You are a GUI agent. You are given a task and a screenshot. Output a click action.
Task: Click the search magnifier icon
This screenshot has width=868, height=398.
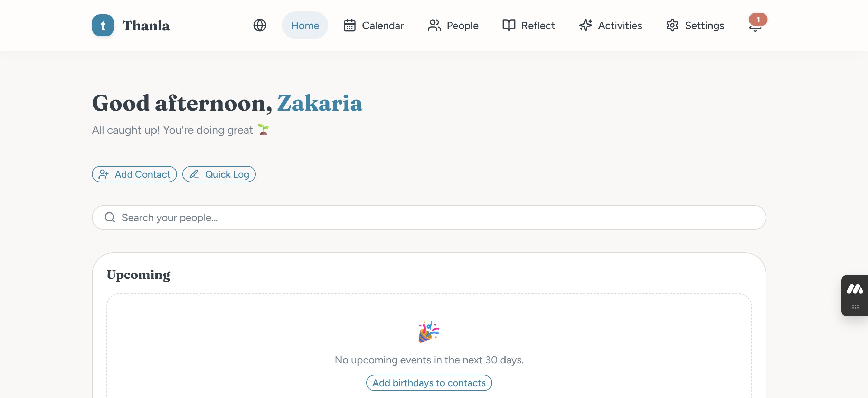point(110,217)
